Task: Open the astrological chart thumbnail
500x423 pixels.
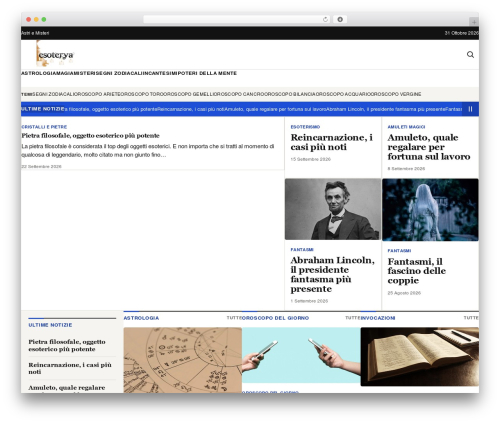Action: tap(183, 360)
